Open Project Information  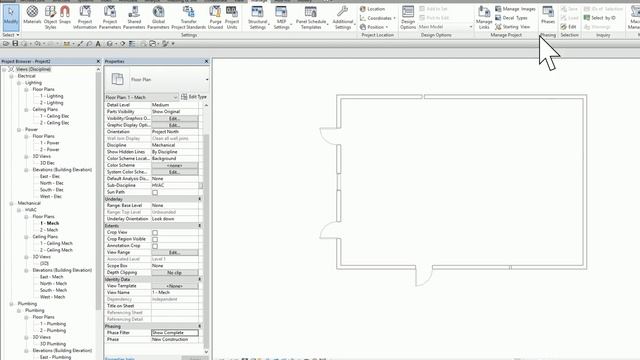pyautogui.click(x=85, y=18)
